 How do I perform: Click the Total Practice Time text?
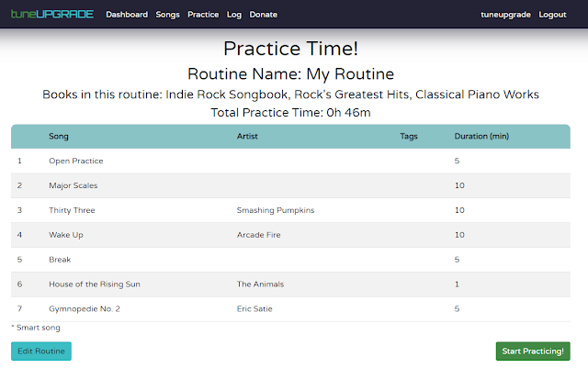[x=290, y=112]
